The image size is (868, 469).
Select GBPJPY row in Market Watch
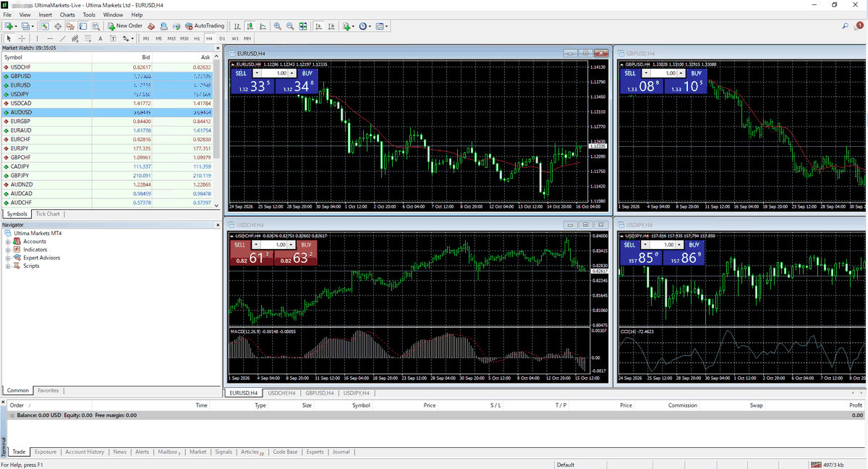pyautogui.click(x=107, y=175)
